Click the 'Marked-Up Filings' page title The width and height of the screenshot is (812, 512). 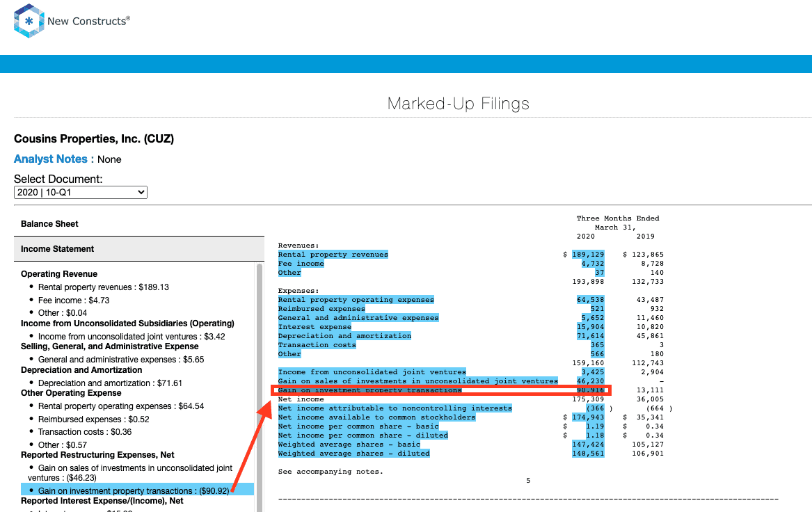coord(459,104)
